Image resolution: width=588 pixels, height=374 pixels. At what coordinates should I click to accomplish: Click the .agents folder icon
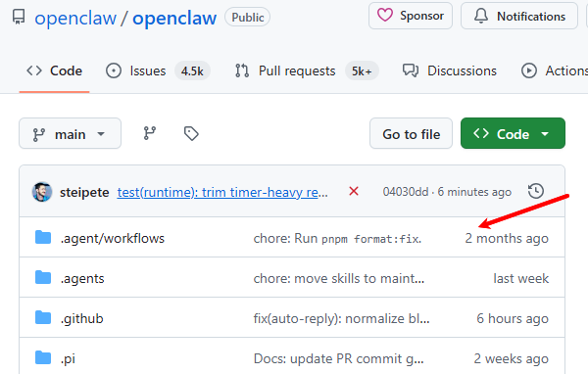point(43,278)
